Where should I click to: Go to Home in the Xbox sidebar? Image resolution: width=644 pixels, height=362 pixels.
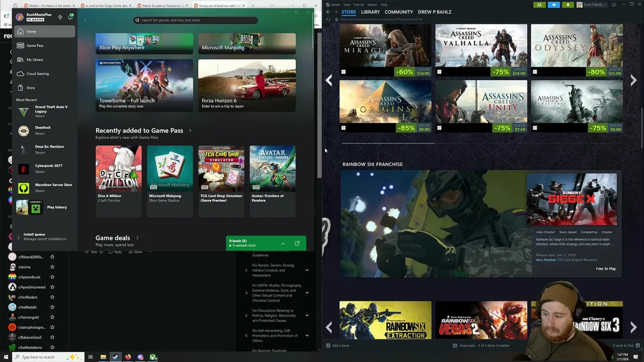[44, 31]
